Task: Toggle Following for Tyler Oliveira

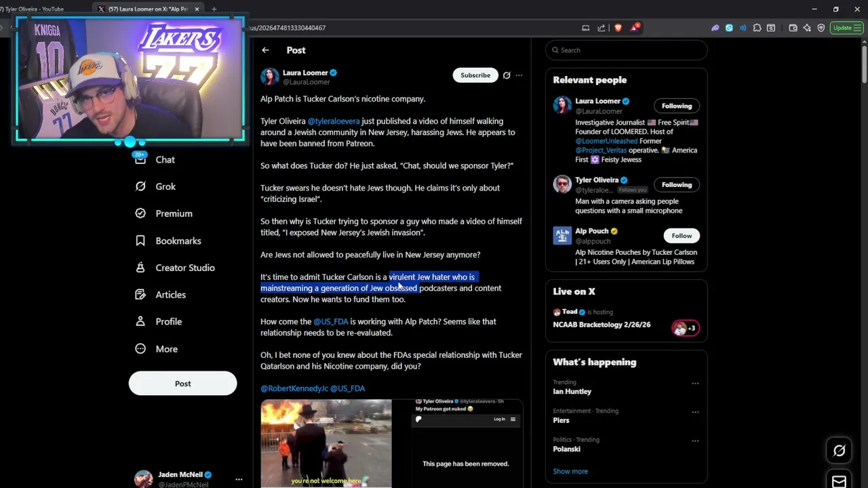Action: point(677,184)
